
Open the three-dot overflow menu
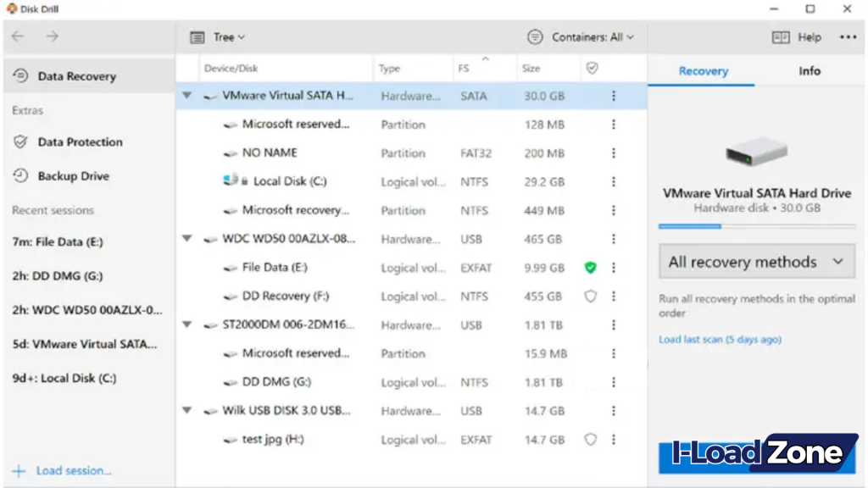tap(847, 37)
